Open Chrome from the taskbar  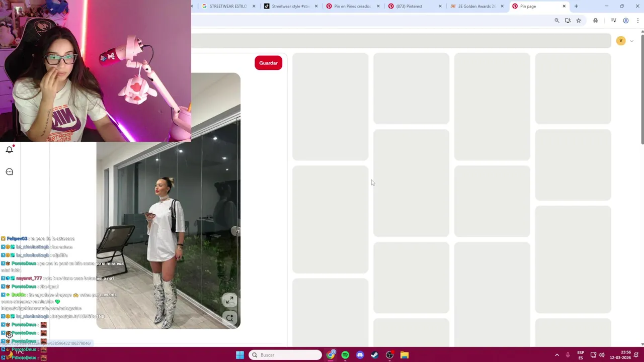point(331,355)
